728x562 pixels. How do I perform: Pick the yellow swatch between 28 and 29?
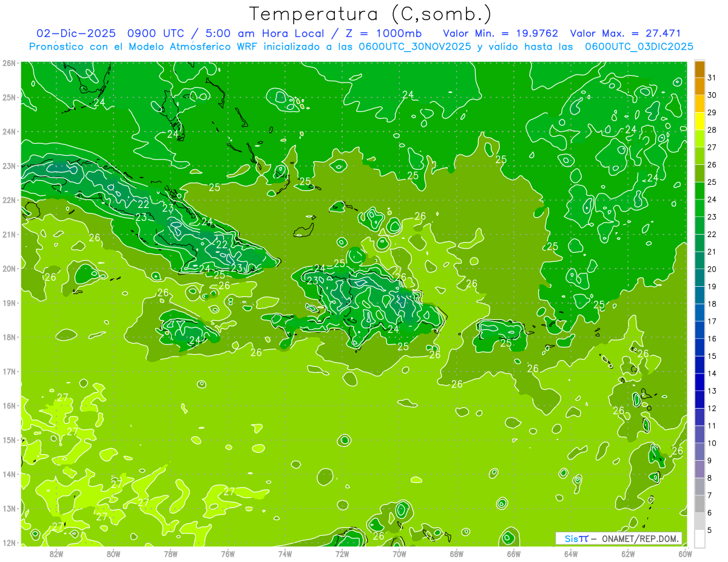(699, 122)
